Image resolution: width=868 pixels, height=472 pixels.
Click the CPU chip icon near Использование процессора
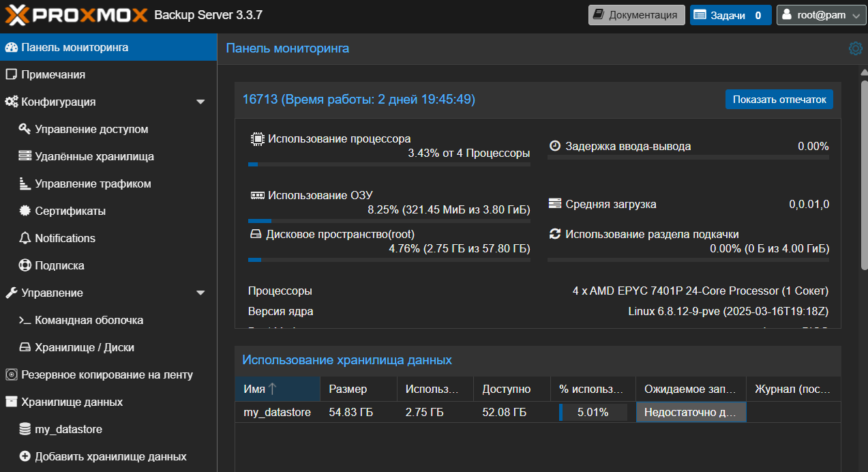coord(257,139)
